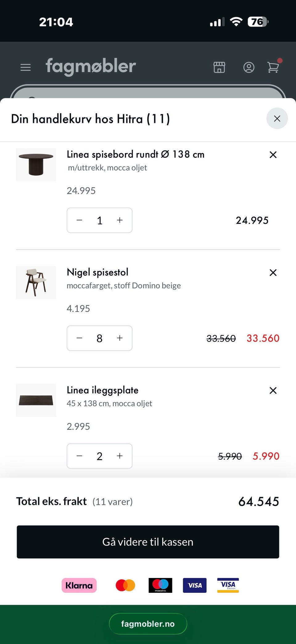The height and width of the screenshot is (644, 296).
Task: Tap the shopping cart icon
Action: click(x=273, y=67)
